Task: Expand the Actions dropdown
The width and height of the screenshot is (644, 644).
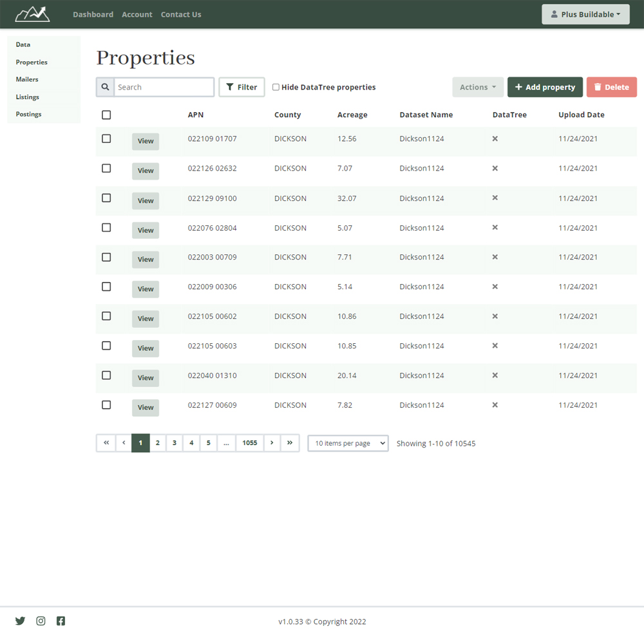Action: click(477, 87)
